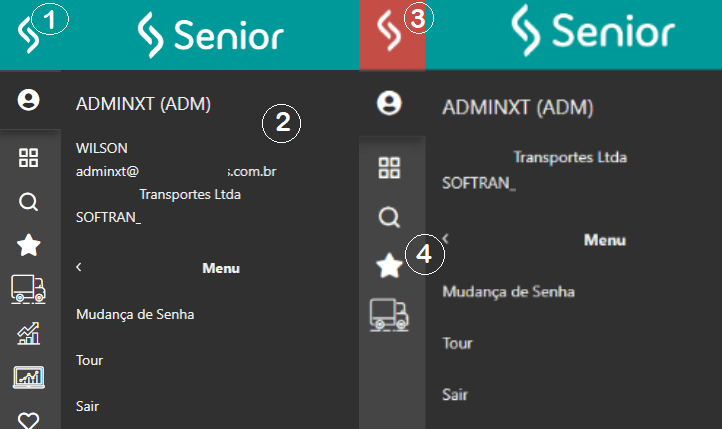Open the monitor chart icon in the sidebar

point(29,377)
